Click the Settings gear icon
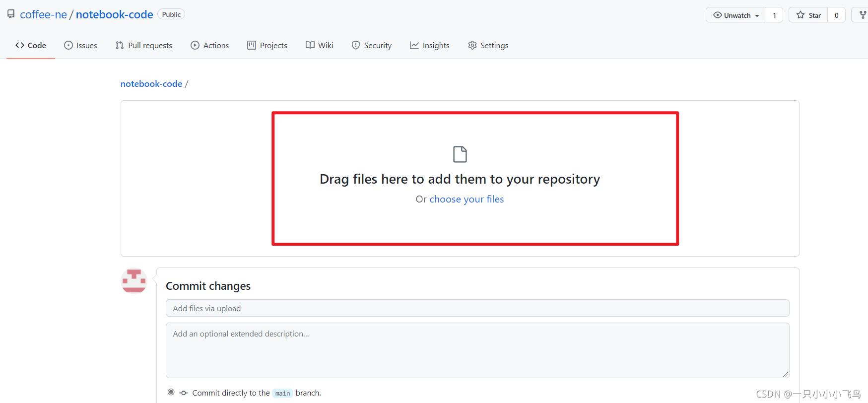This screenshot has width=868, height=403. click(x=472, y=45)
